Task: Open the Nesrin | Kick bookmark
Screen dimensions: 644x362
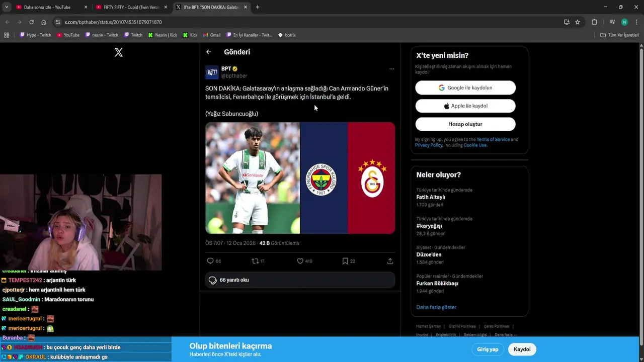Action: click(x=163, y=35)
